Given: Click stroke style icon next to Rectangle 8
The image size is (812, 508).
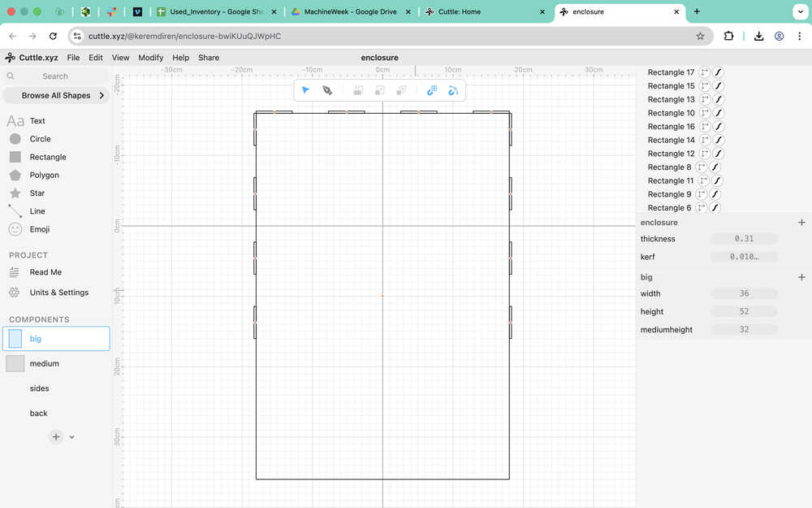Looking at the screenshot, I should (715, 167).
